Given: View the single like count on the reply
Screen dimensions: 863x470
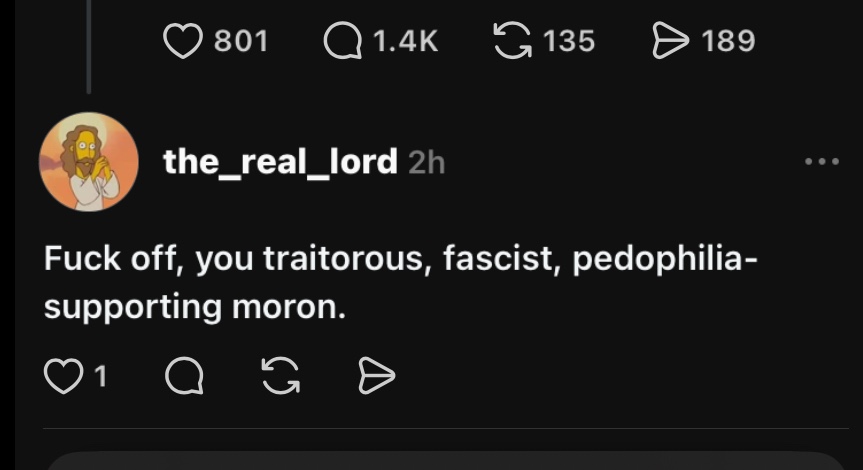Looking at the screenshot, I should (x=98, y=376).
